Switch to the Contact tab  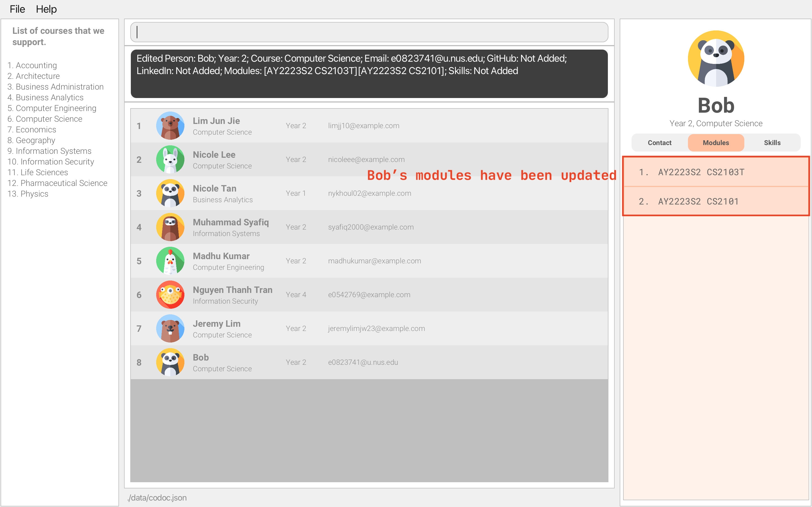tap(659, 143)
